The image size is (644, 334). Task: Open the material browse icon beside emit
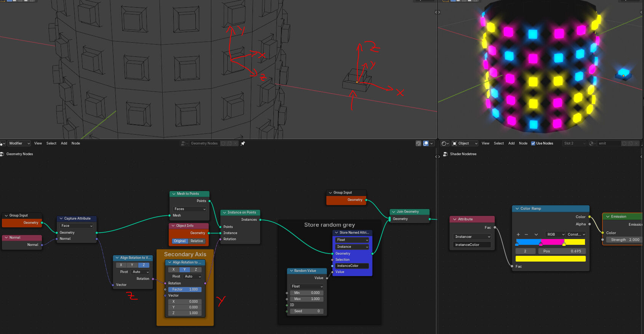(592, 143)
